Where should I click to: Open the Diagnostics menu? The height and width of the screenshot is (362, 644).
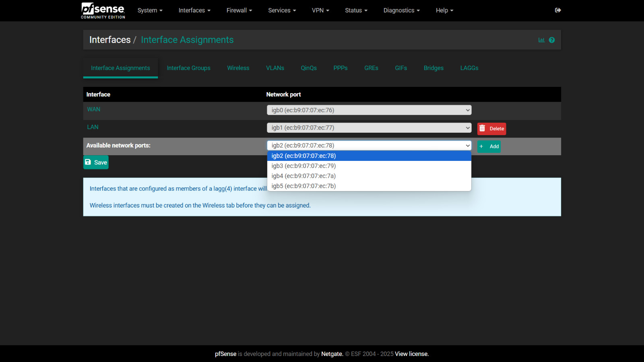(x=401, y=10)
